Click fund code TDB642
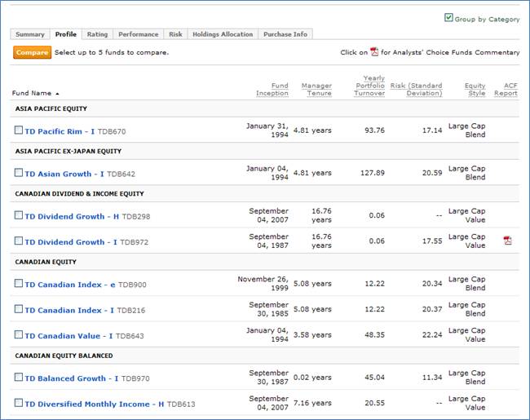 [x=121, y=175]
